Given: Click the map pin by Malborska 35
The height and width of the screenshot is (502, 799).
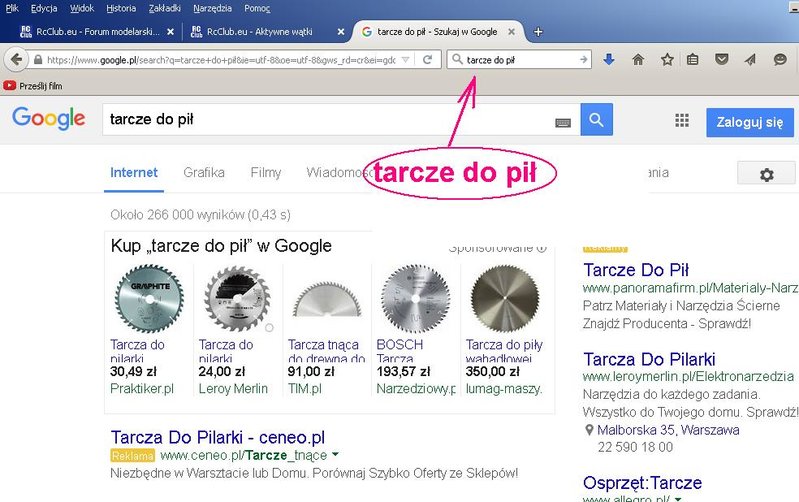Looking at the screenshot, I should click(589, 430).
